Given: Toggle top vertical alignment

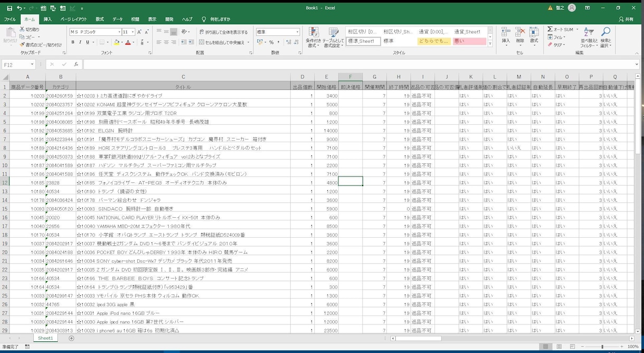Looking at the screenshot, I should [159, 32].
